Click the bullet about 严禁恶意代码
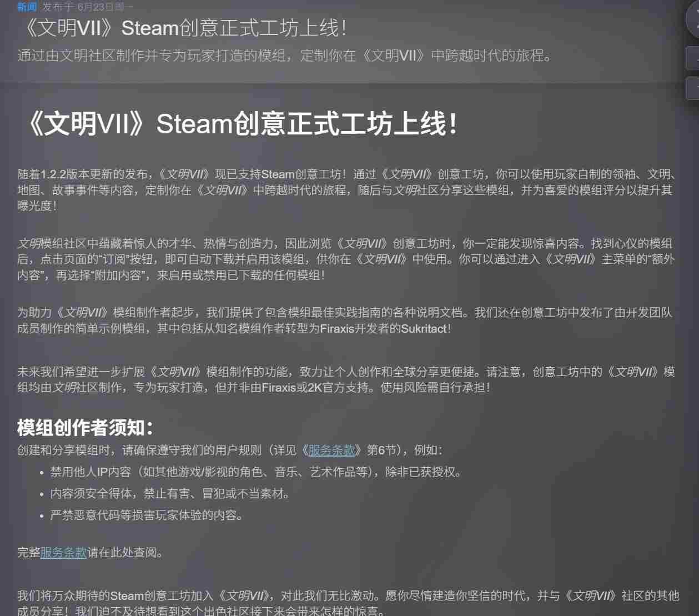This screenshot has height=616, width=699. pos(147,515)
